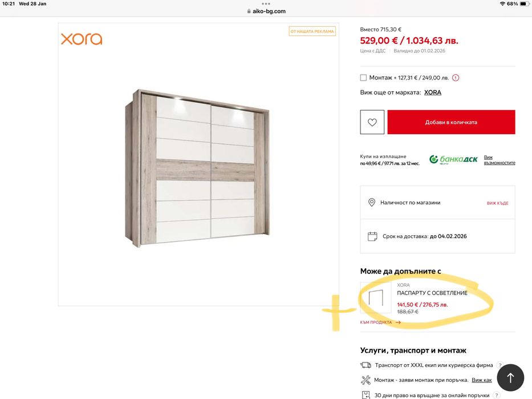Screen dimensions: 532x399
Task: Open the Монтаж price info icon
Action: pyautogui.click(x=456, y=78)
